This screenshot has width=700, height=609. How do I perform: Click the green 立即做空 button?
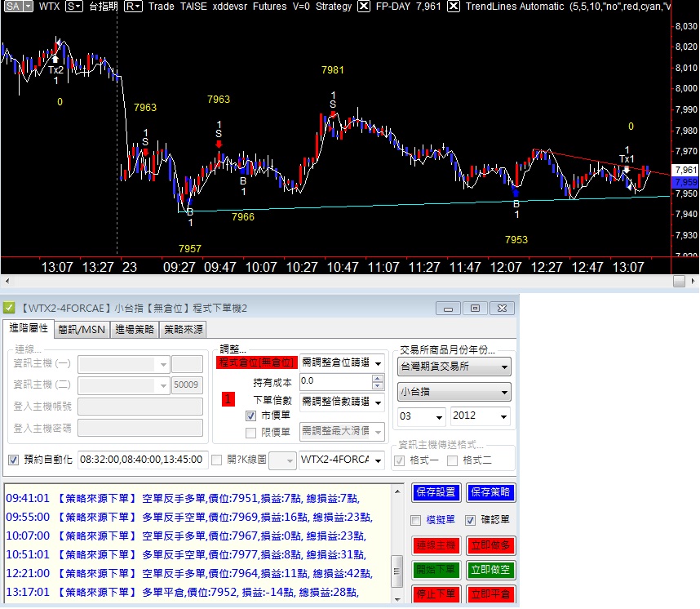[490, 570]
